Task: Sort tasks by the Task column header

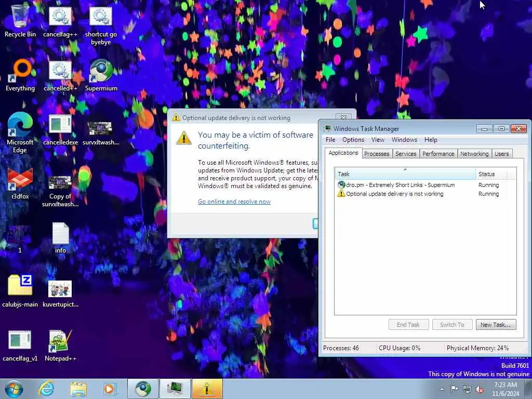Action: click(x=405, y=174)
